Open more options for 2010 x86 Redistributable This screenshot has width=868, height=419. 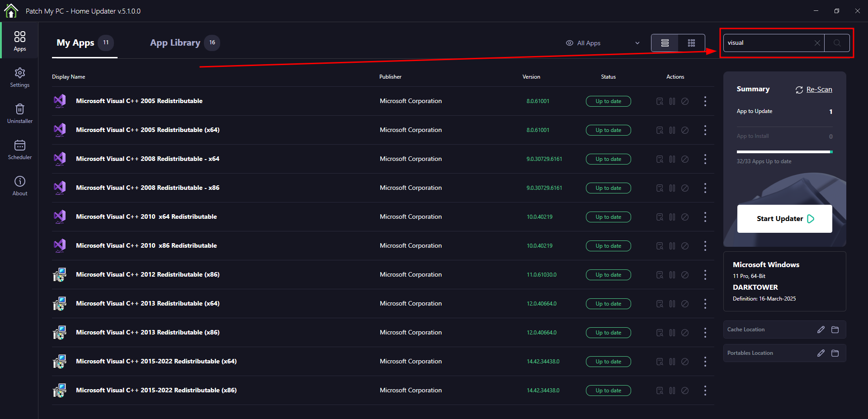pos(705,246)
